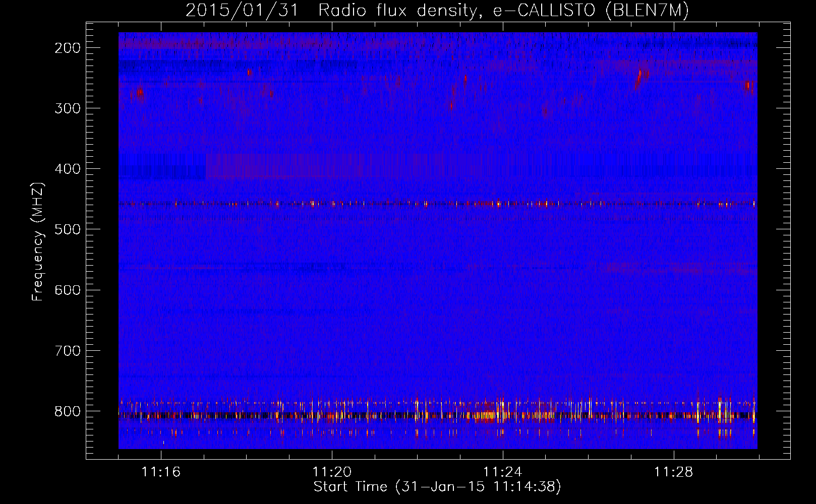This screenshot has height=504, width=816.
Task: Select the 'Frequency (MHZ)' axis label
Action: point(38,242)
